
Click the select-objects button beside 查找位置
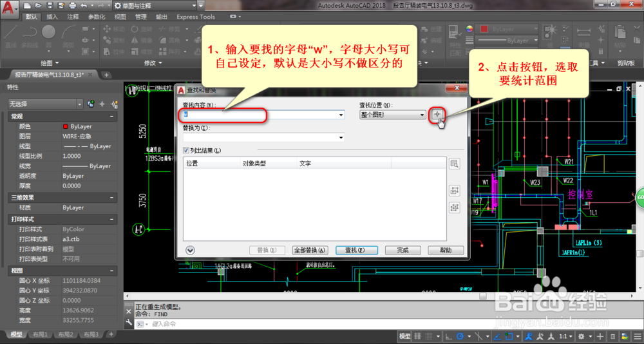[x=437, y=115]
